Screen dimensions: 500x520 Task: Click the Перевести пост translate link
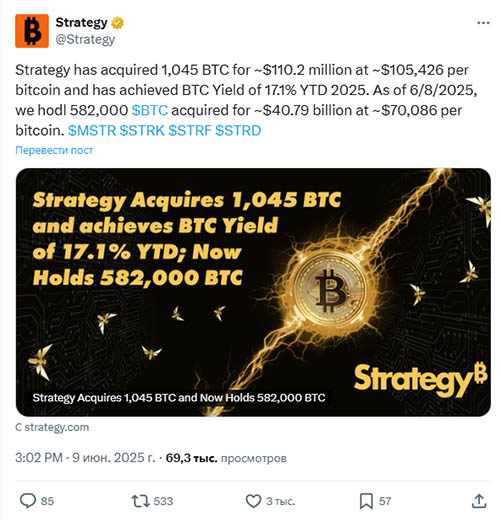coord(54,150)
